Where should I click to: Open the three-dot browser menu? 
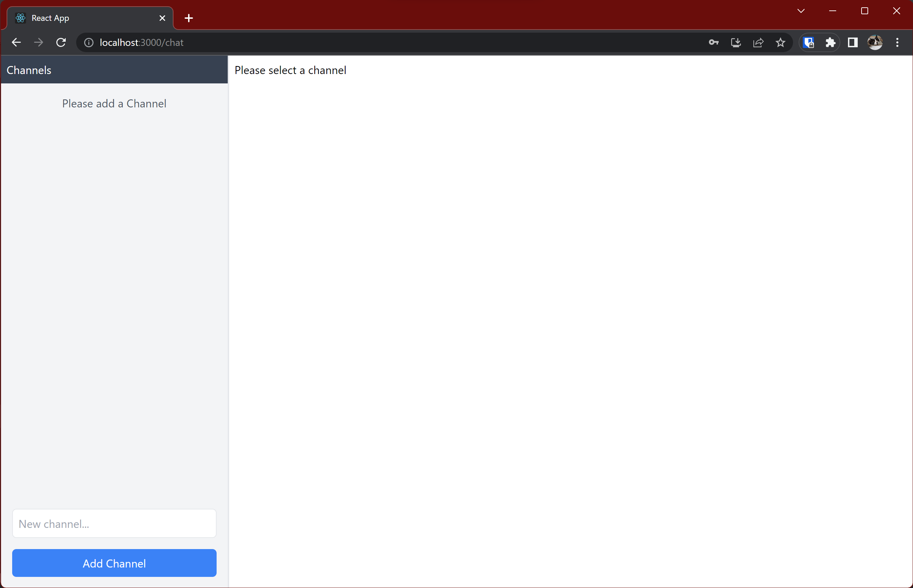point(897,42)
